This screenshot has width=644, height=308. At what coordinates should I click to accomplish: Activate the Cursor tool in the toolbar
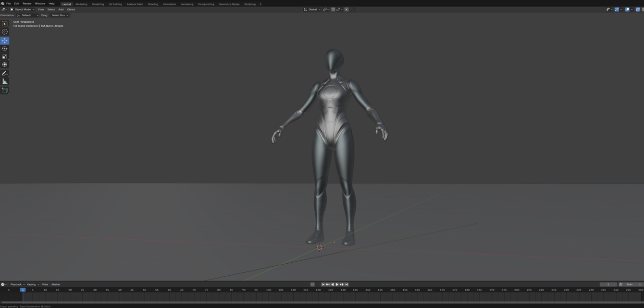(5, 32)
